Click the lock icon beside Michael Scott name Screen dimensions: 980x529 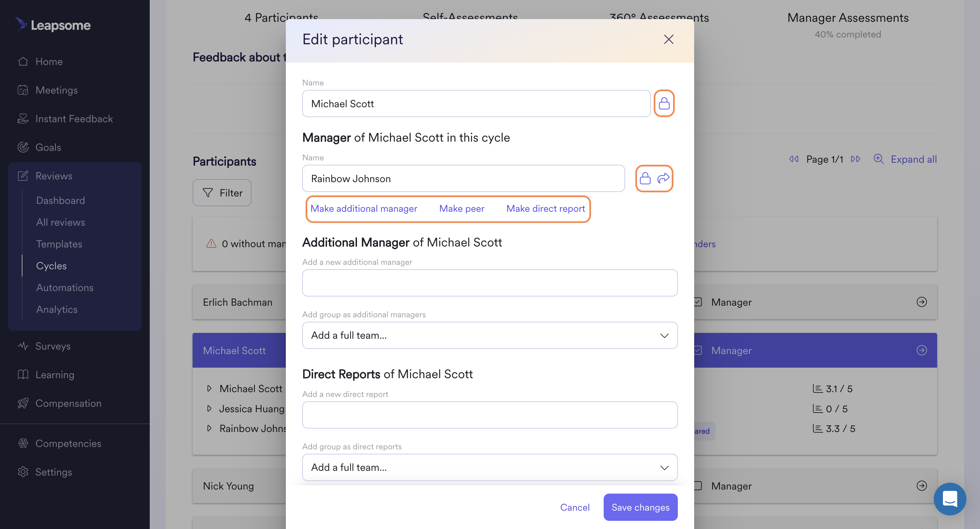(664, 103)
